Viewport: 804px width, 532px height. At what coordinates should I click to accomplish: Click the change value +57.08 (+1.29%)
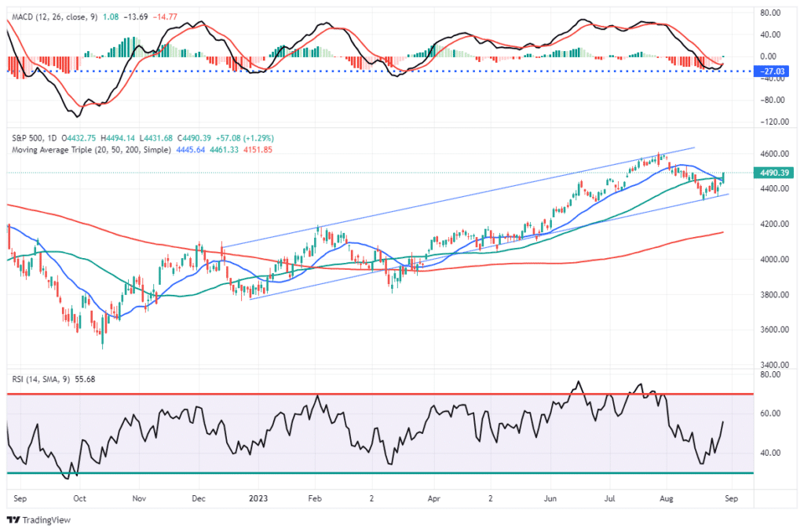(245, 138)
